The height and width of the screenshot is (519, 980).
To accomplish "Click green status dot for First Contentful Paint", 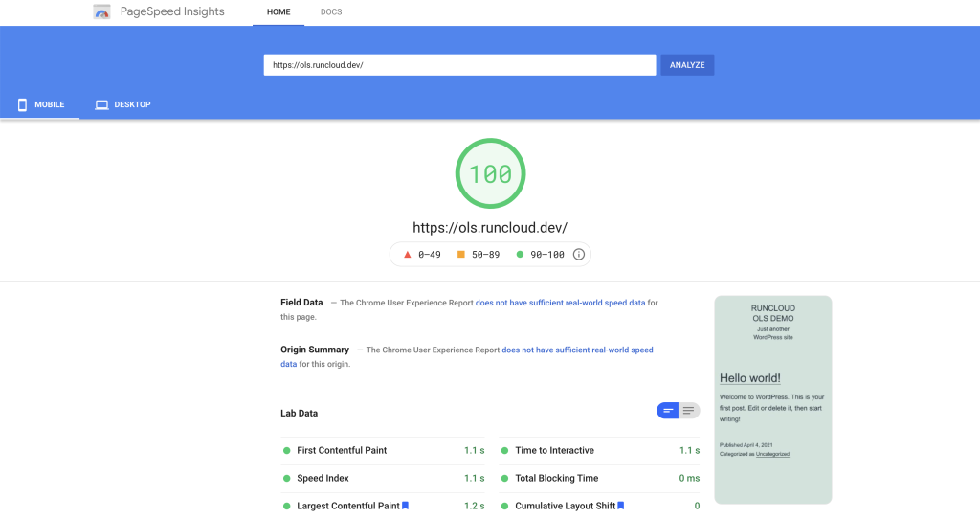I will [x=287, y=450].
